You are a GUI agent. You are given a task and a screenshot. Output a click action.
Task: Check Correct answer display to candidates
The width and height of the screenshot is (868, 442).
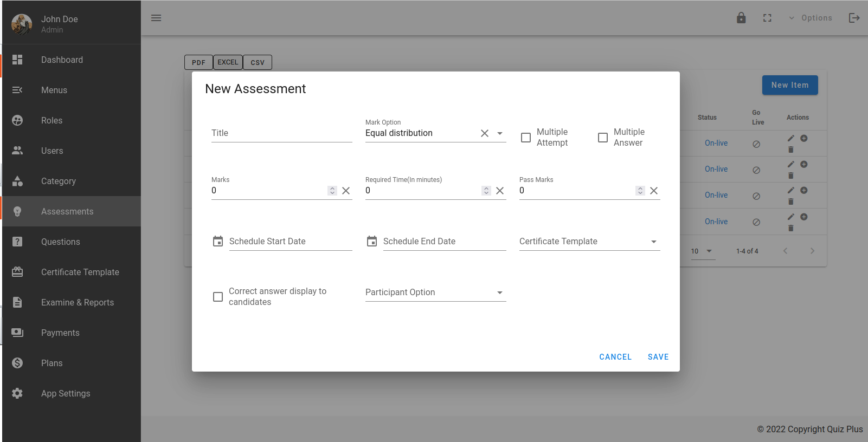218,297
